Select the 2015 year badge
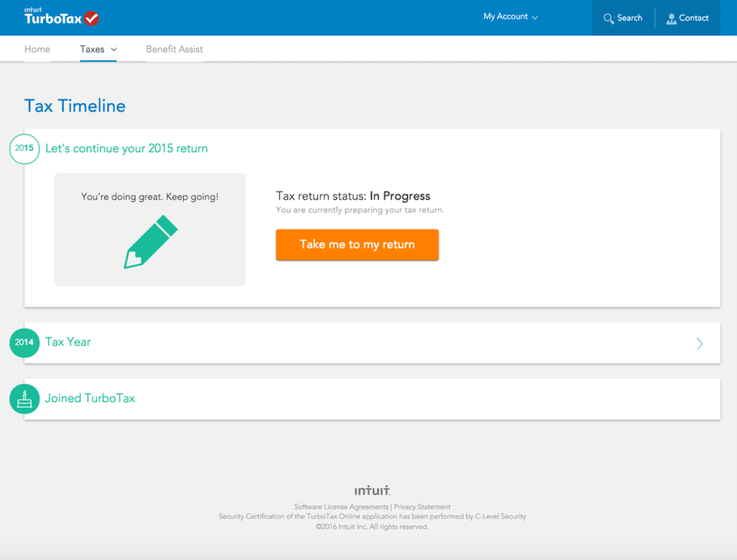The image size is (737, 560). tap(24, 148)
